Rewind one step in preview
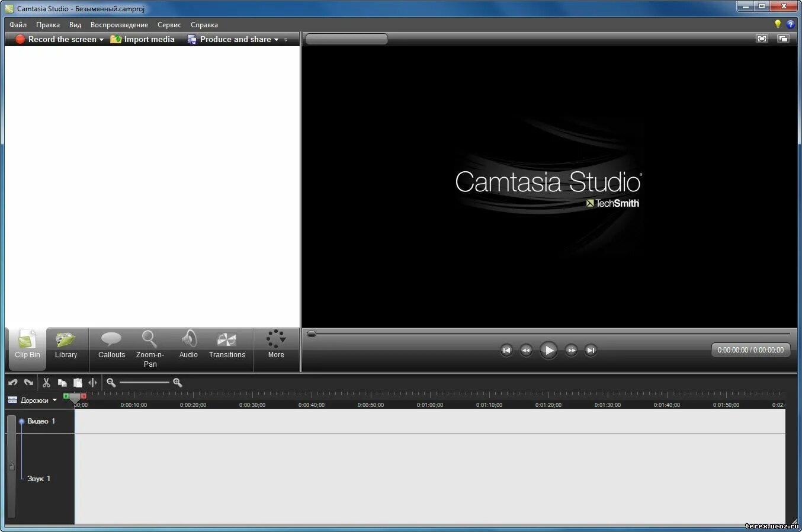 526,350
